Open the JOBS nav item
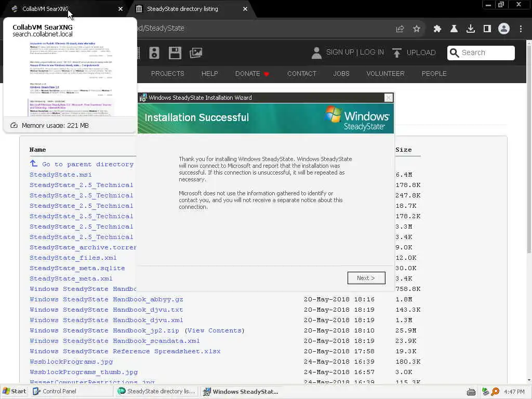 [341, 74]
